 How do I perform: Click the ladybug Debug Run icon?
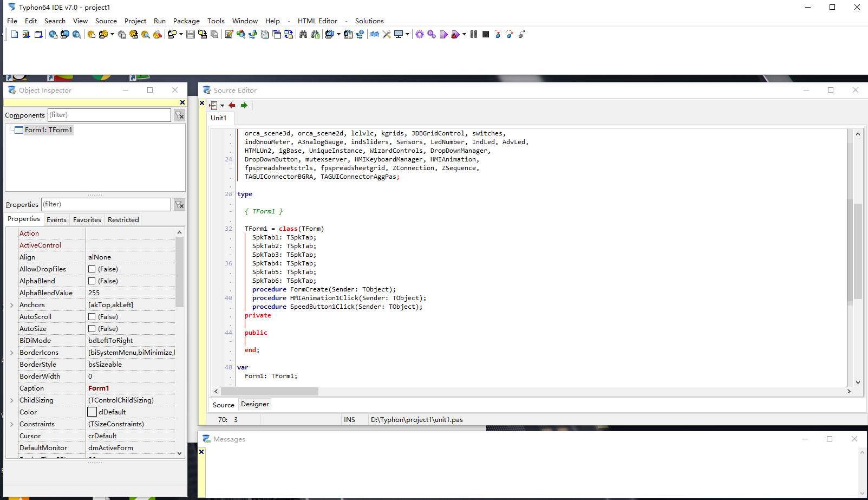(455, 34)
